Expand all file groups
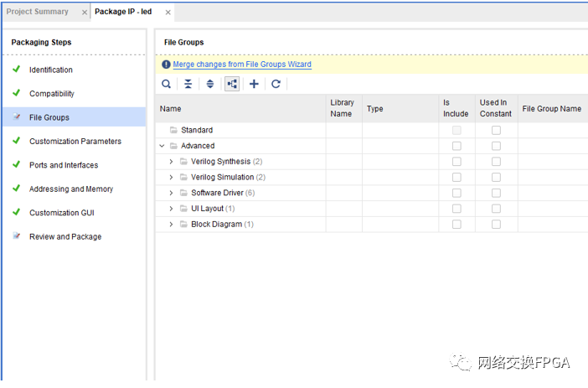This screenshot has height=388, width=588. pos(210,84)
